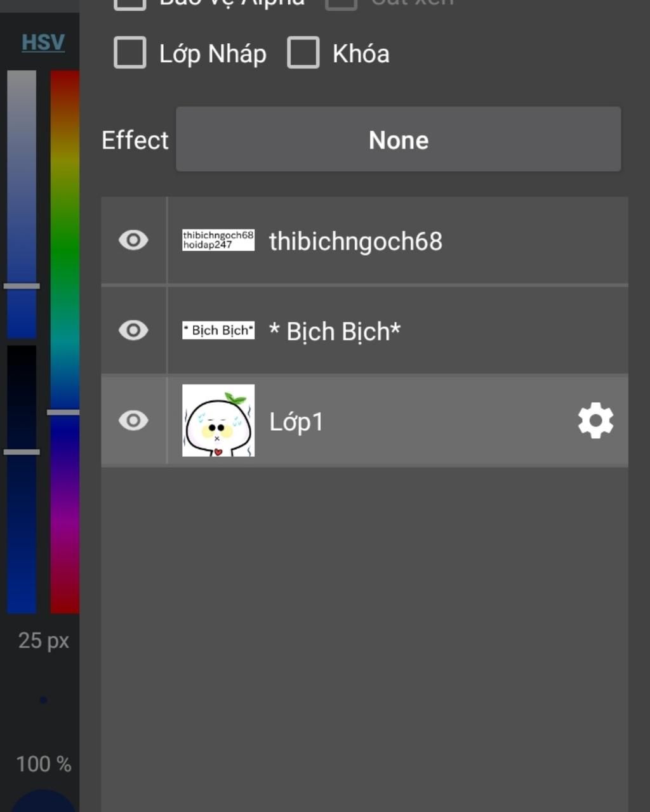Click the * Bịch Bịch* layer thumbnail
The height and width of the screenshot is (812, 650).
coord(218,331)
